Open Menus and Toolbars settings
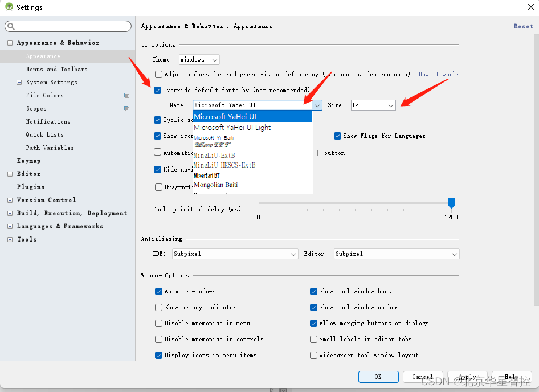The image size is (539, 392). [x=57, y=69]
